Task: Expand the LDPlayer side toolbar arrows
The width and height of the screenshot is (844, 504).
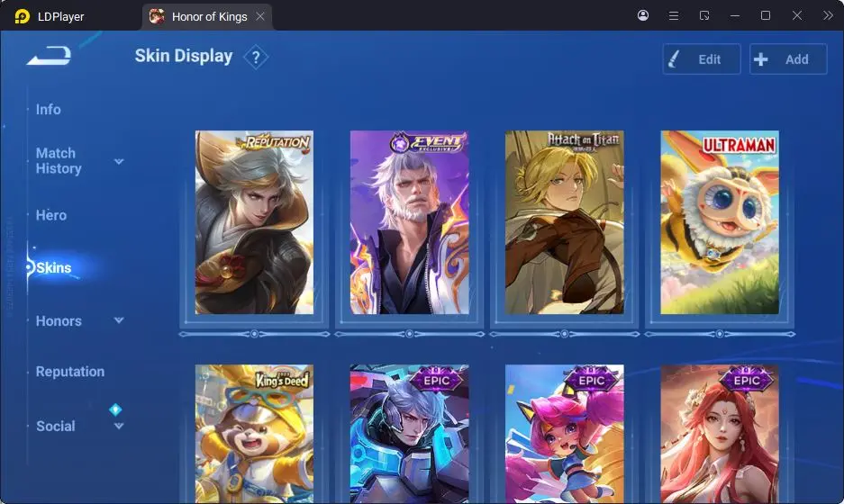Action: coord(828,15)
